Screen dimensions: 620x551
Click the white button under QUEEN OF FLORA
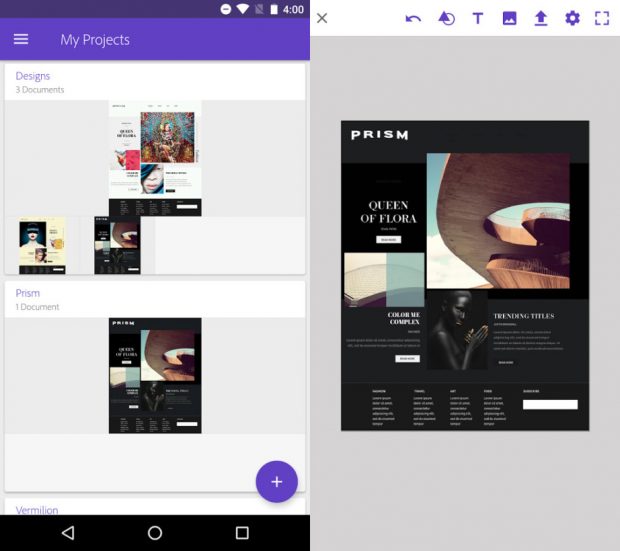coord(388,239)
